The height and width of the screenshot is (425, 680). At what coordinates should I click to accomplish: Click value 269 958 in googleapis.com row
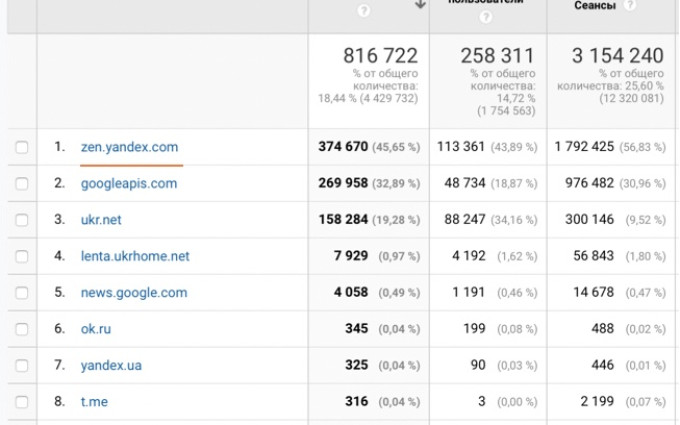pos(343,183)
